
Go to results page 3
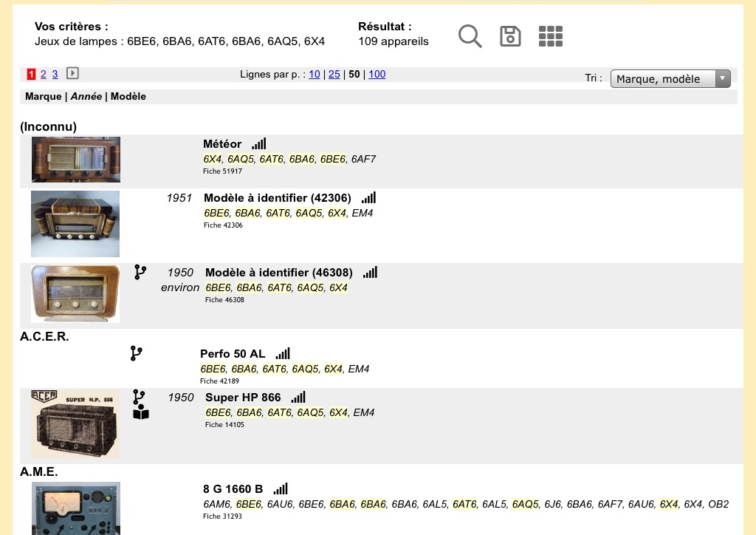[x=55, y=75]
